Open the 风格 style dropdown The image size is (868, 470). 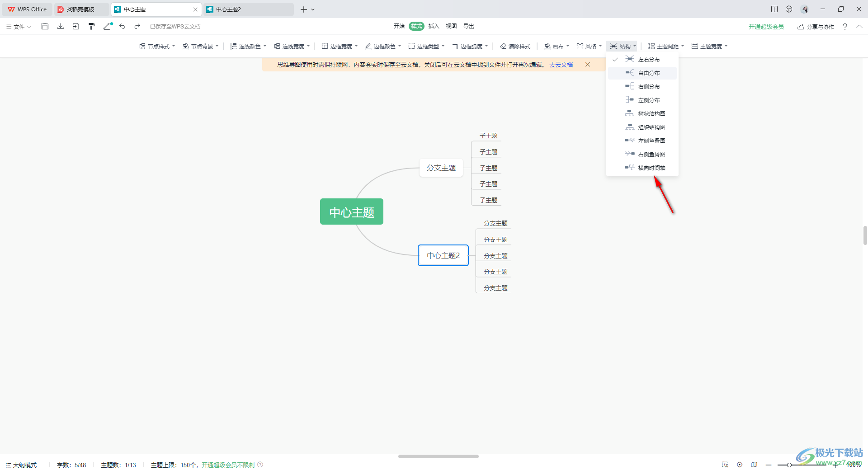pyautogui.click(x=589, y=46)
